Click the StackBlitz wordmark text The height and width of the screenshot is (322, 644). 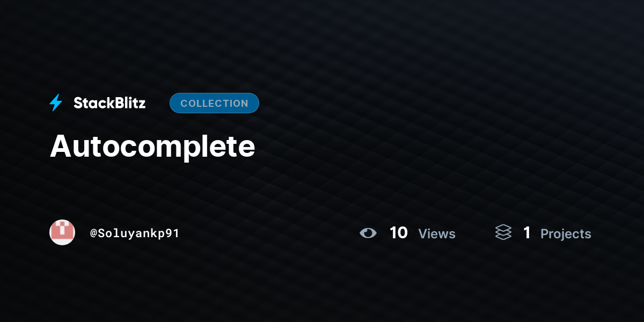pos(109,103)
